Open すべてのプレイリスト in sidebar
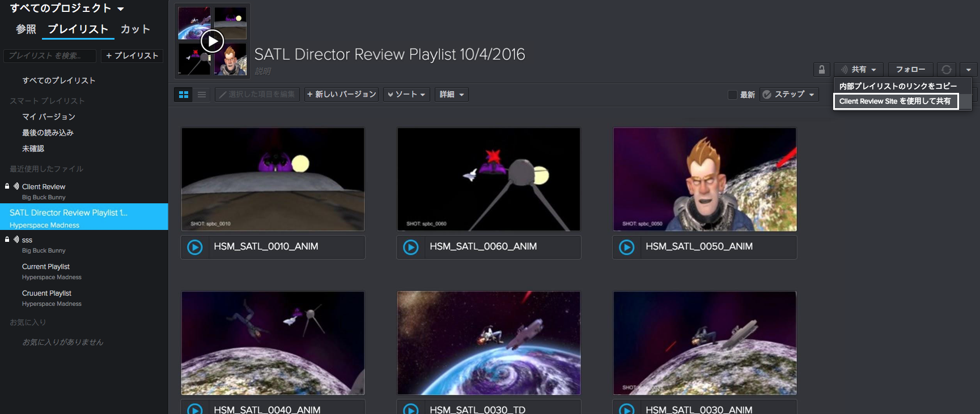 [59, 80]
